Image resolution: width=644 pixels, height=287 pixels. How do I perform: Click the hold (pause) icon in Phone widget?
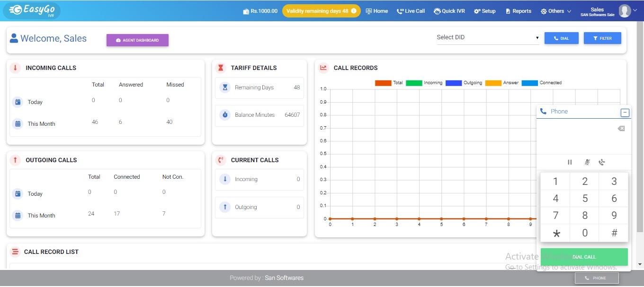coord(570,162)
